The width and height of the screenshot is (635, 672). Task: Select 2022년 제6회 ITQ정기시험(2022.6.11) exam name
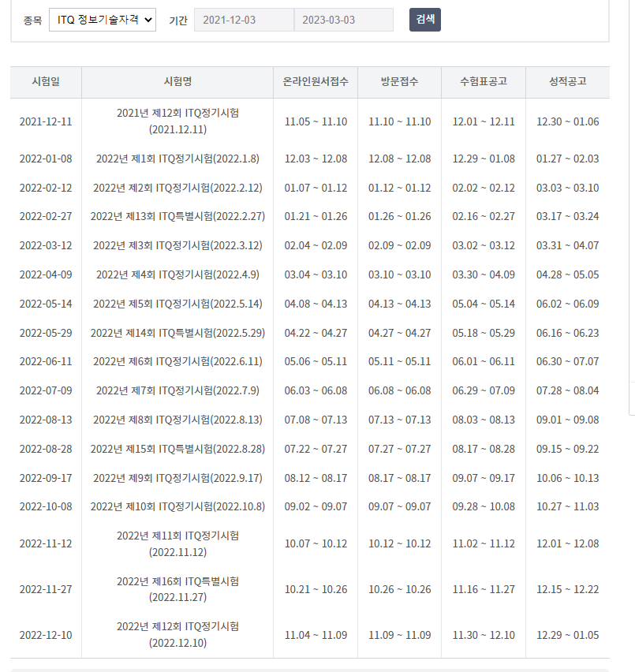177,362
